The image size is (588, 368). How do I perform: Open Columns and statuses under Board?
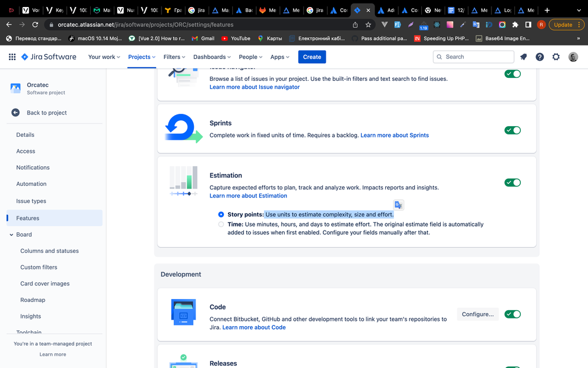click(49, 251)
